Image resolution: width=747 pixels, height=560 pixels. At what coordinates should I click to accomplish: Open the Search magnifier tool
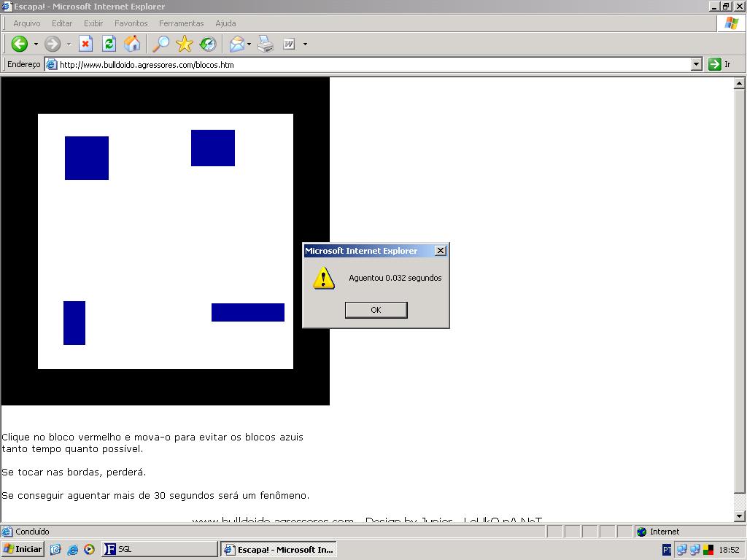[160, 44]
